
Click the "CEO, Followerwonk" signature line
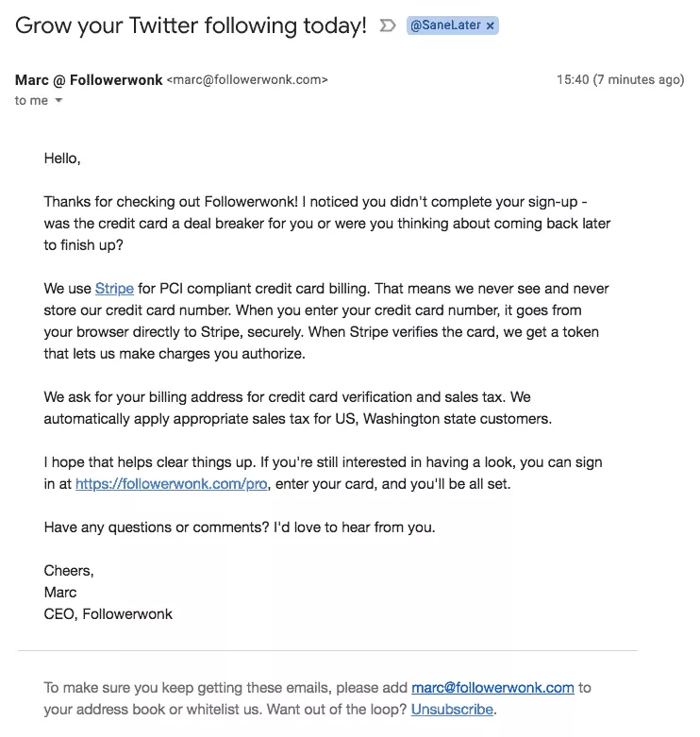[108, 613]
